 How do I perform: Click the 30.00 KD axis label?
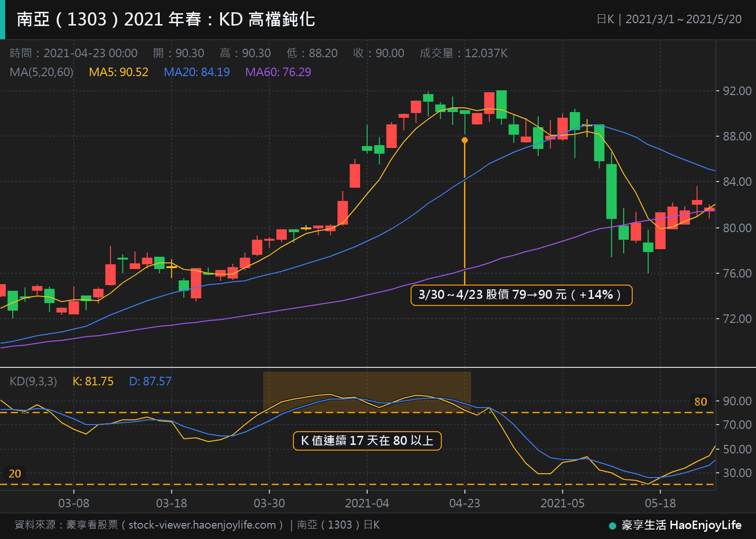tap(737, 473)
